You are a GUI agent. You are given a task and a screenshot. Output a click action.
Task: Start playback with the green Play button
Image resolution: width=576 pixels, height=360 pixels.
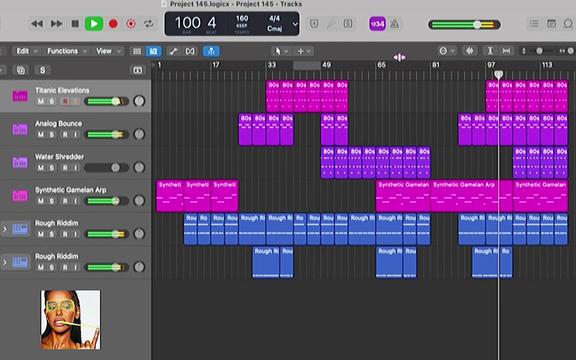94,24
